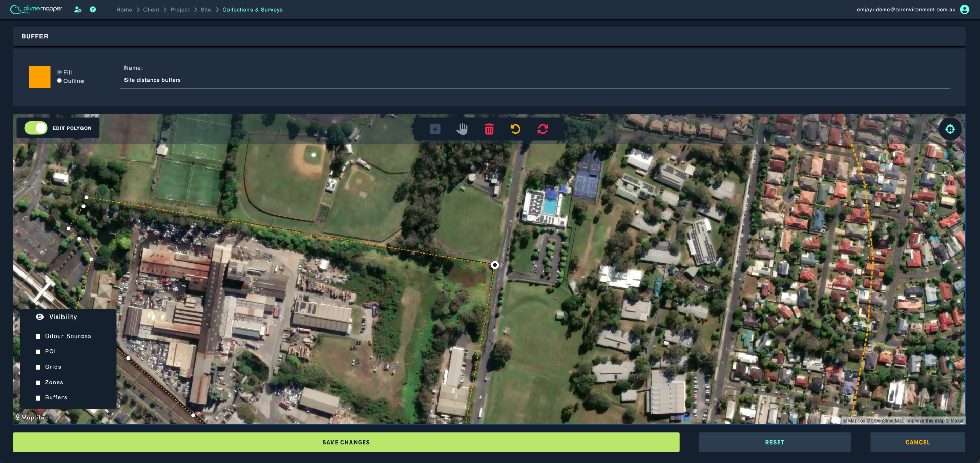Click the Improve this map link
This screenshot has height=463, width=980.
click(x=925, y=421)
